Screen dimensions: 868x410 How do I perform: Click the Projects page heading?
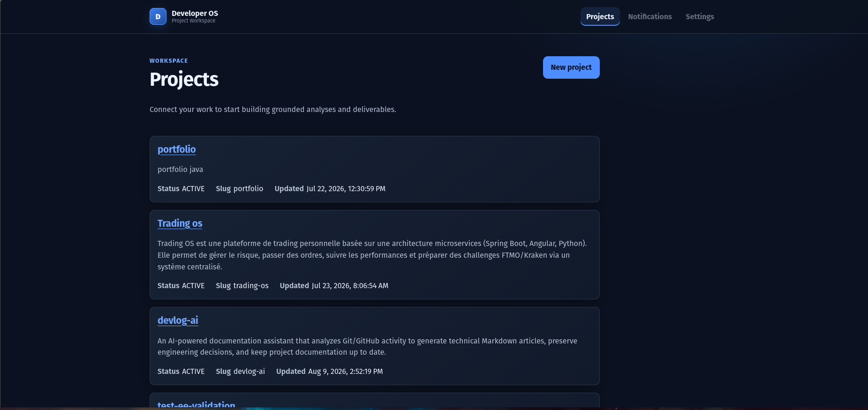(184, 79)
